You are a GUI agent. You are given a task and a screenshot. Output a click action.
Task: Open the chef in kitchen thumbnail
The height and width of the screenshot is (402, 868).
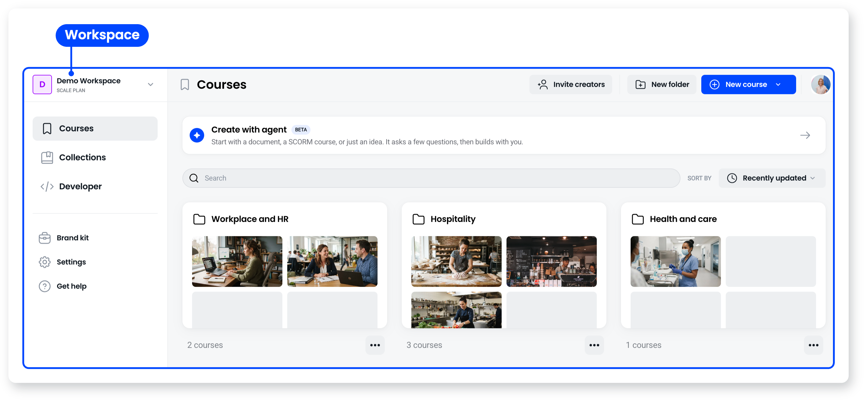[456, 310]
